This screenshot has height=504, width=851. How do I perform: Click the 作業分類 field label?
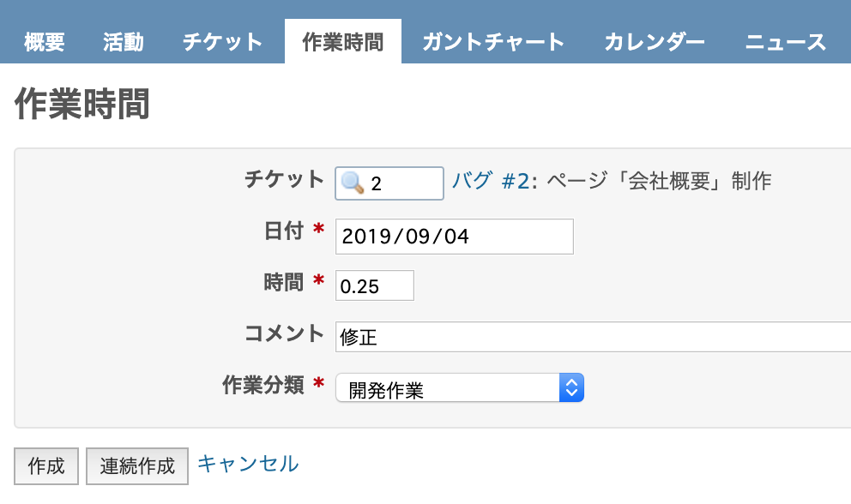point(263,385)
